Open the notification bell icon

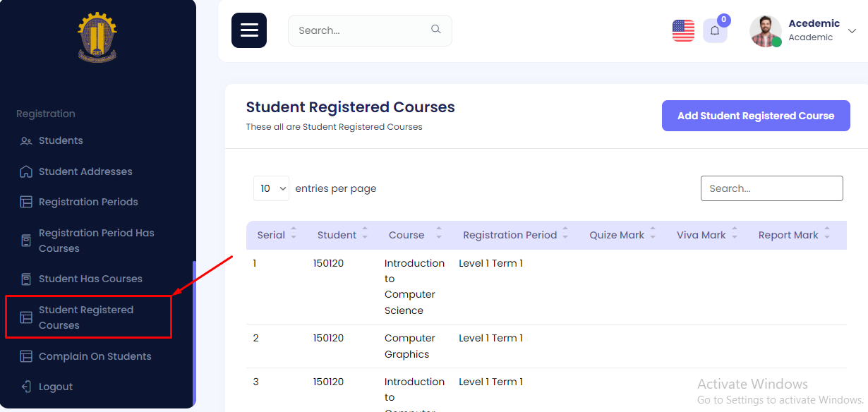715,31
